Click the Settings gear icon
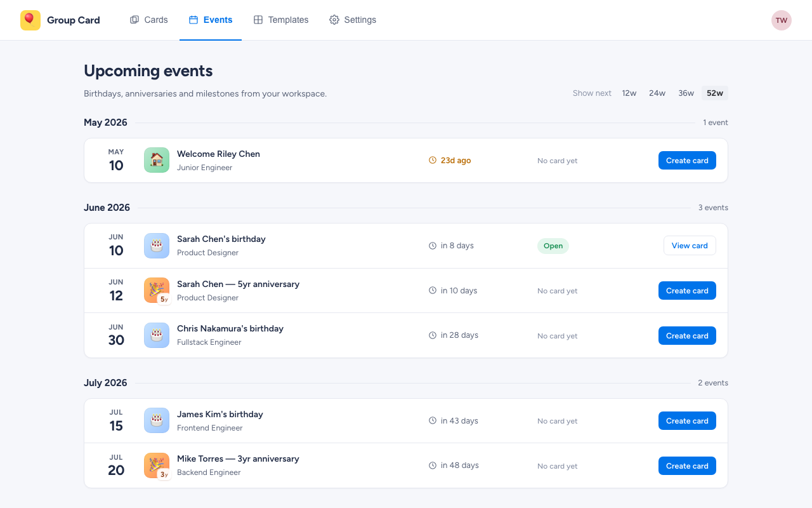812x508 pixels. coord(334,20)
